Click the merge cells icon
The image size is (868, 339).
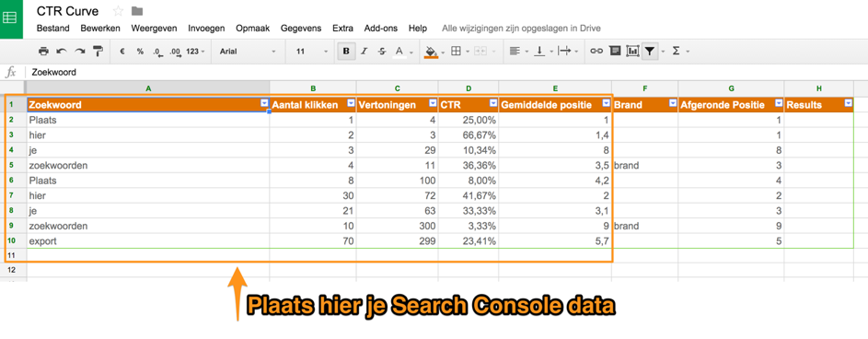click(x=480, y=52)
